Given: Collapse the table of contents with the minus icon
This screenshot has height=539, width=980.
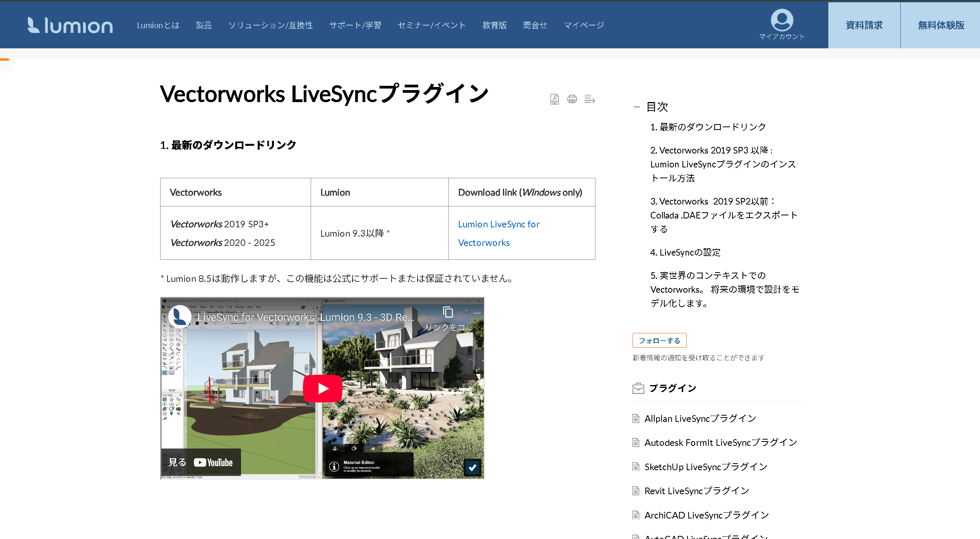Looking at the screenshot, I should point(636,107).
